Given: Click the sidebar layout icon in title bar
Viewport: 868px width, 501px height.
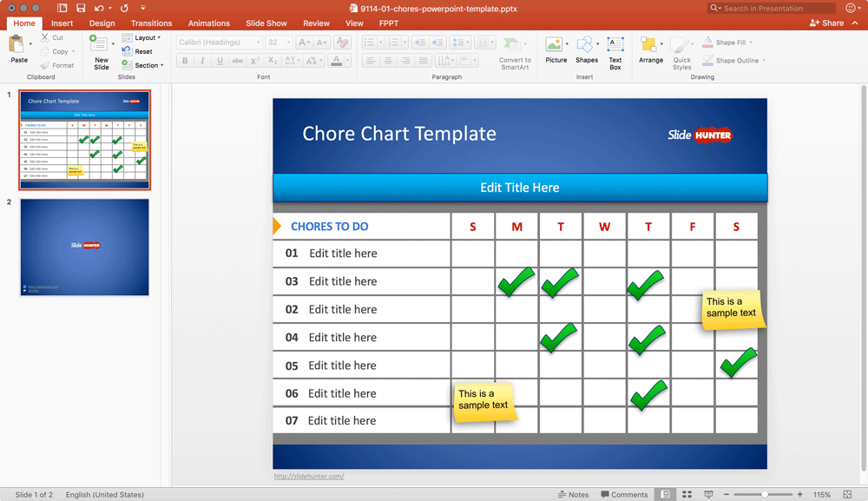Looking at the screenshot, I should coord(62,8).
